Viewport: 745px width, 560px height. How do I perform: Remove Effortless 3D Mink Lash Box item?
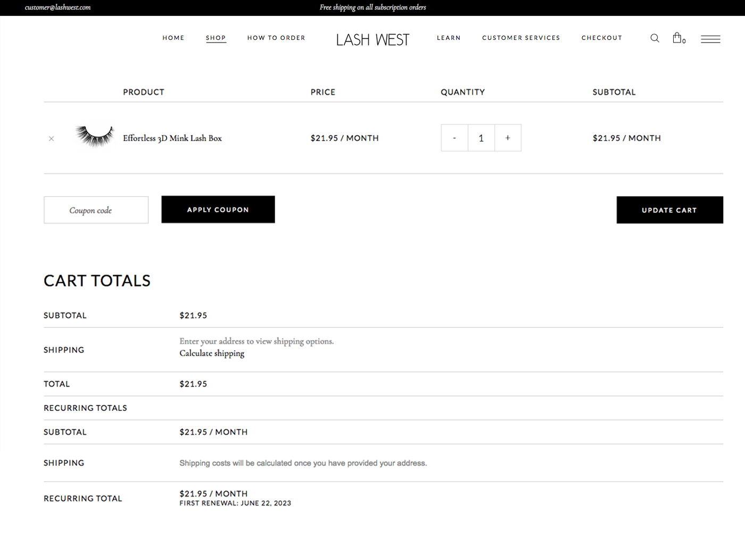click(52, 138)
